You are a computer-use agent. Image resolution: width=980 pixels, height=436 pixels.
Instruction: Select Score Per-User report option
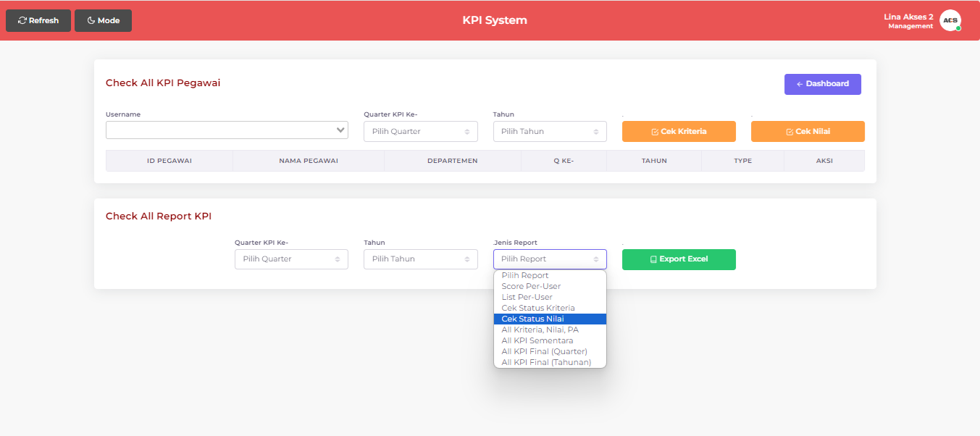coord(531,286)
